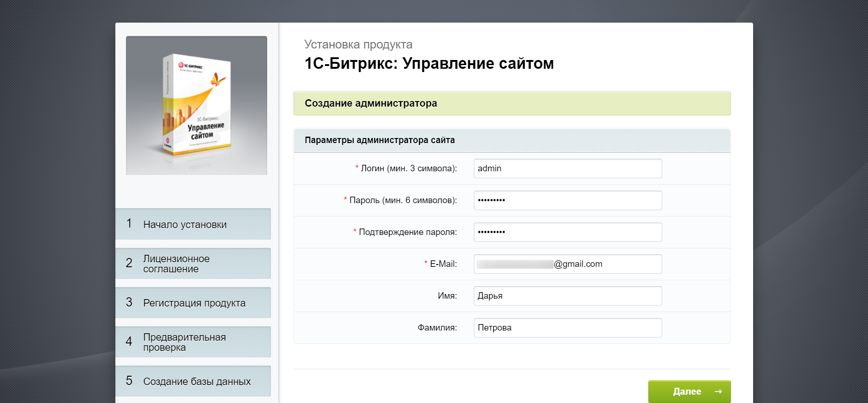
Task: Select step 4 Предварительная проверка
Action: (x=193, y=342)
